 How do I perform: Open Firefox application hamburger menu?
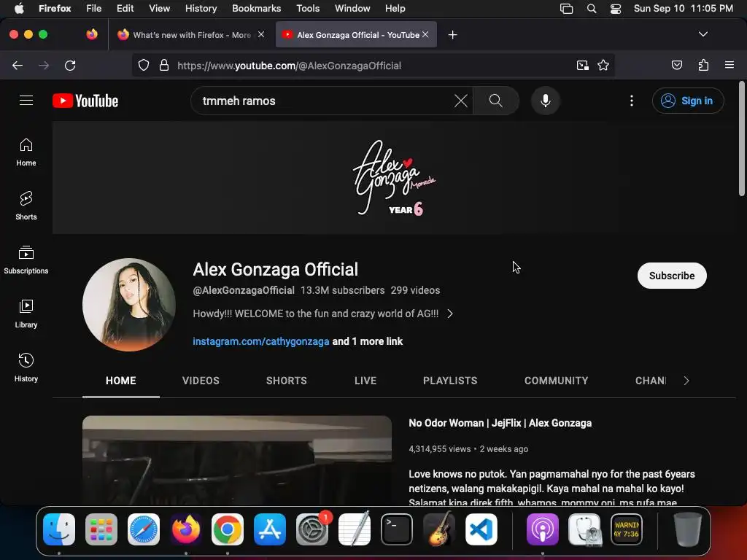pyautogui.click(x=729, y=65)
